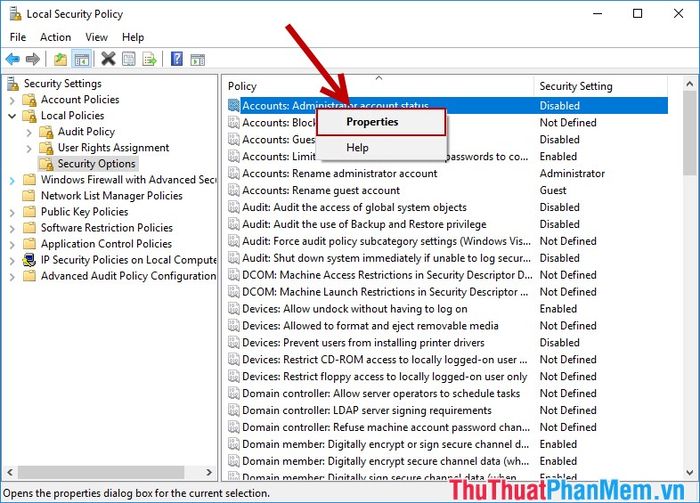
Task: Click the Account Policies folder icon
Action: [29, 100]
